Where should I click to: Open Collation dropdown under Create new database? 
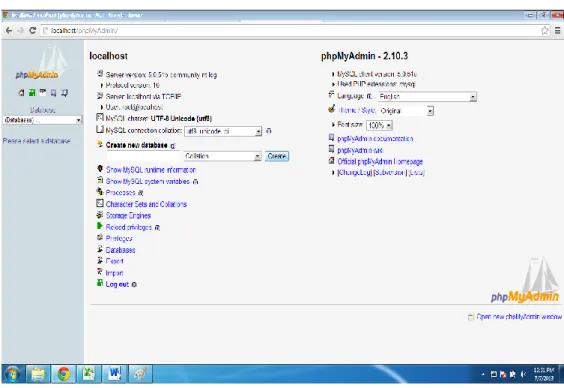coord(222,156)
